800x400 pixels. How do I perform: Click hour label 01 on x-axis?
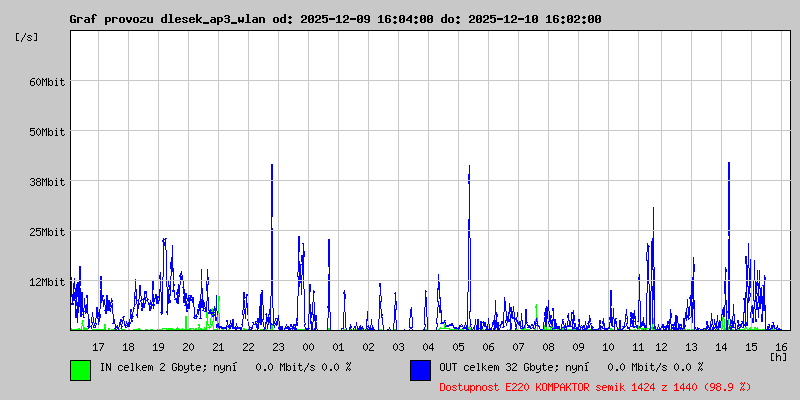[x=338, y=347]
